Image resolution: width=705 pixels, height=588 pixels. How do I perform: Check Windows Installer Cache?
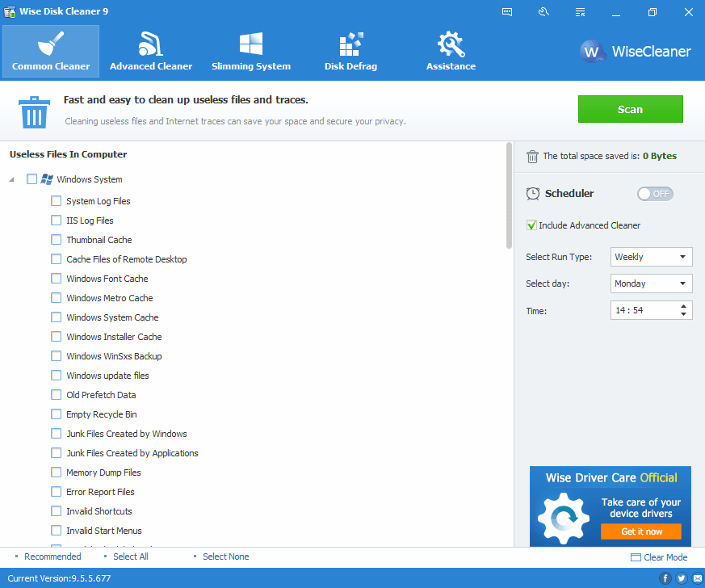click(57, 337)
